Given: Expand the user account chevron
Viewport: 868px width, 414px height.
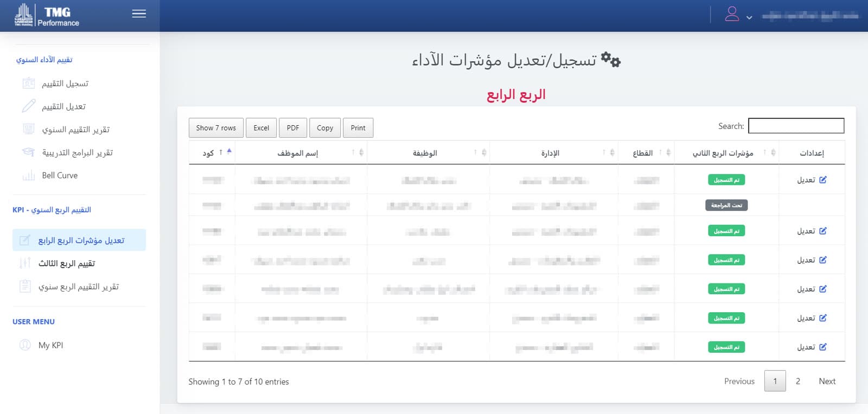Looking at the screenshot, I should [749, 17].
